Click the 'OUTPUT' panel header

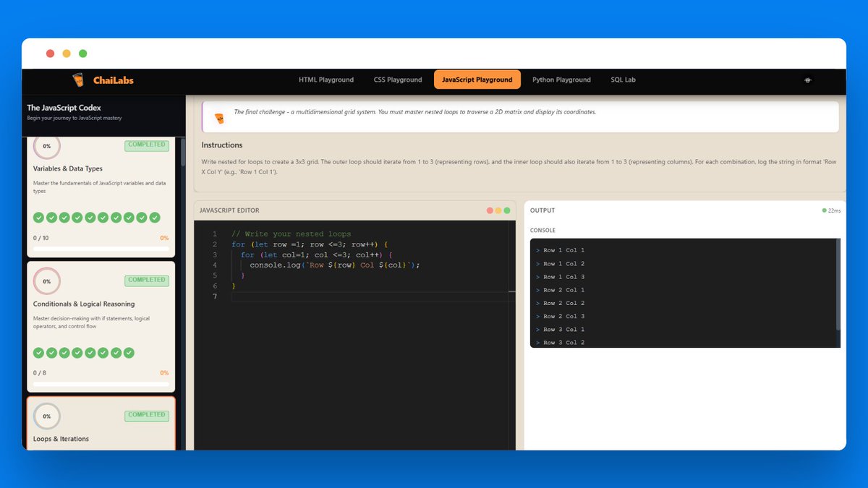pos(542,210)
